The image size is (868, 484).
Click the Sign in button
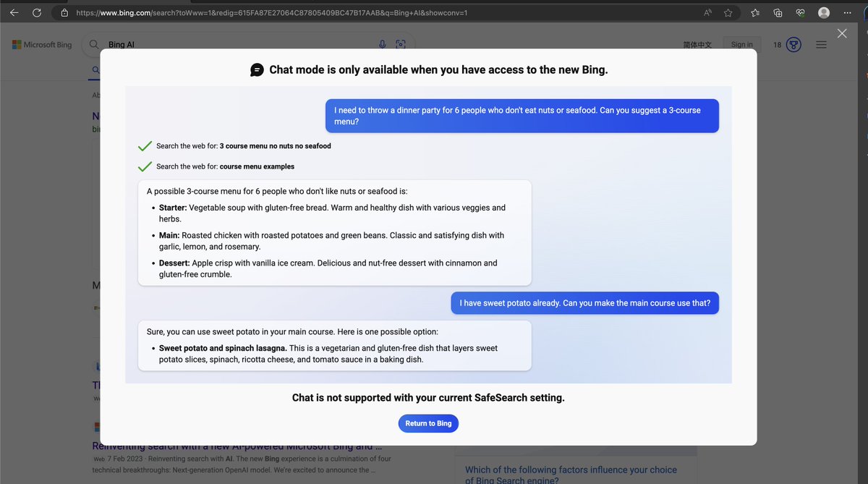click(742, 45)
